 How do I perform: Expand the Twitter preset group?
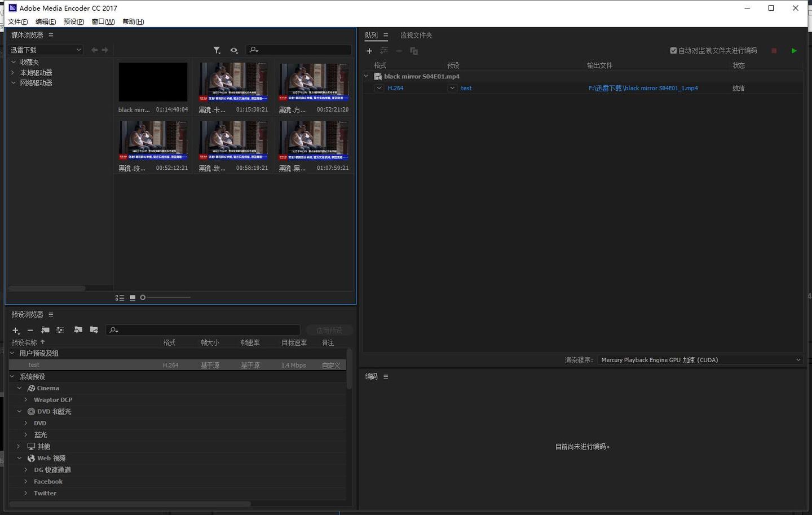(26, 493)
